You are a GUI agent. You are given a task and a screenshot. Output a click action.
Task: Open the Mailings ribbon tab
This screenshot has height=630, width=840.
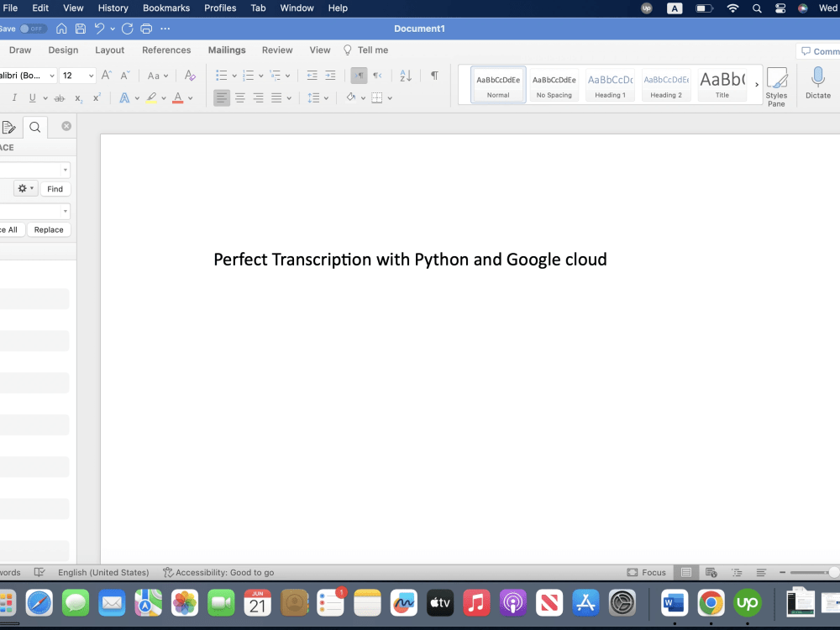[227, 50]
